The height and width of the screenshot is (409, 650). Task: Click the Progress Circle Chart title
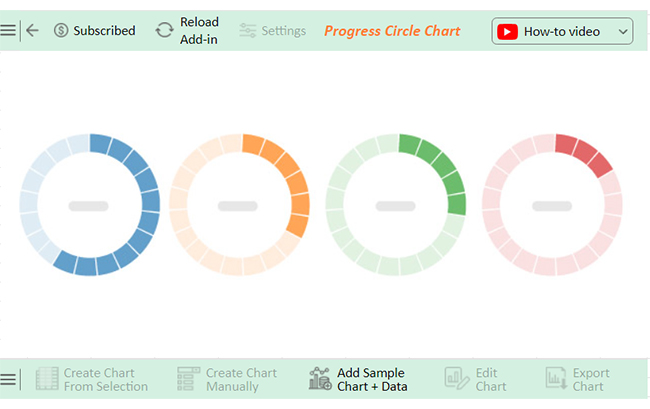[392, 31]
